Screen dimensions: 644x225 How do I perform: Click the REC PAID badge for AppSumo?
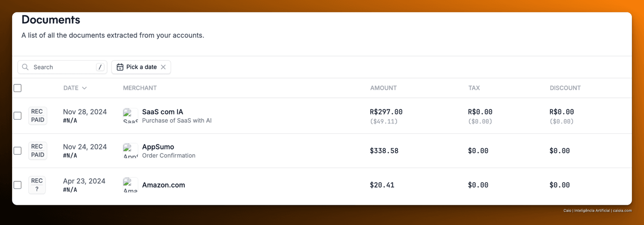click(37, 150)
